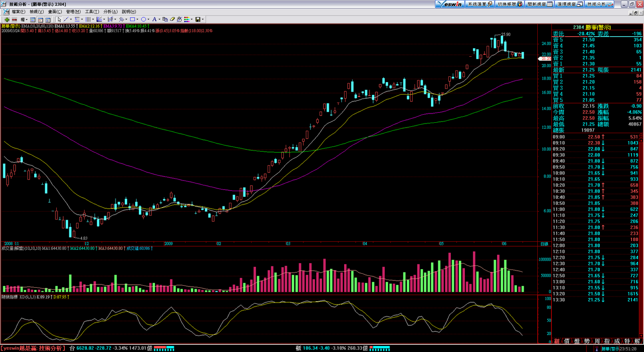Open the 說明(H) menu
The image size is (644, 352).
(129, 12)
